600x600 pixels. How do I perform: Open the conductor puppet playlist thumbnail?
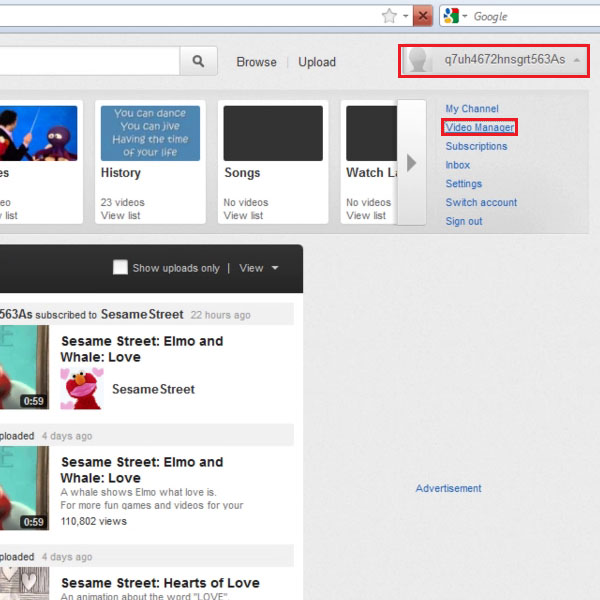pos(38,133)
